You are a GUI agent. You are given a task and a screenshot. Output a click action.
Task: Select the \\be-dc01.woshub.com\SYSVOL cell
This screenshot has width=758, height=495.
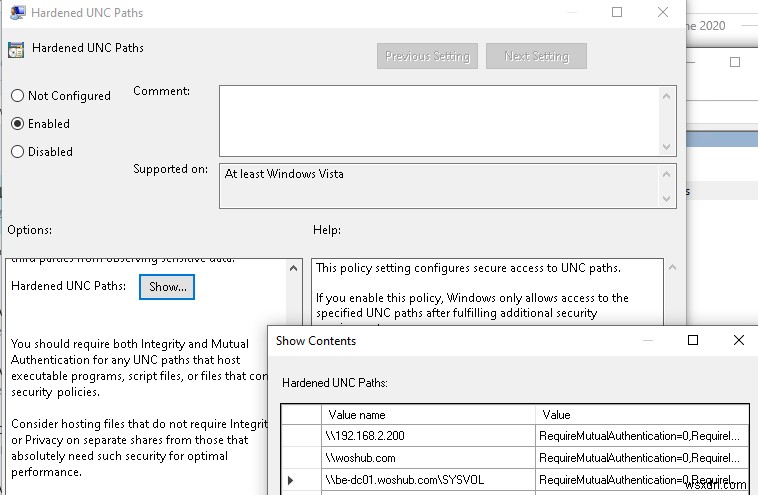(428, 480)
